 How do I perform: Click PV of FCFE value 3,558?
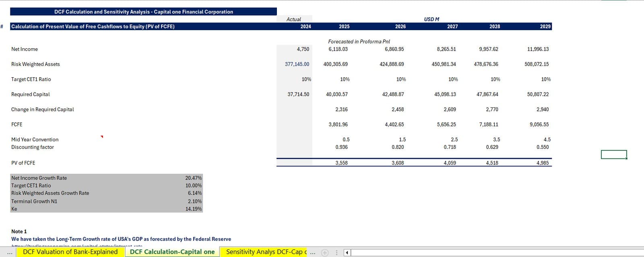[341, 163]
